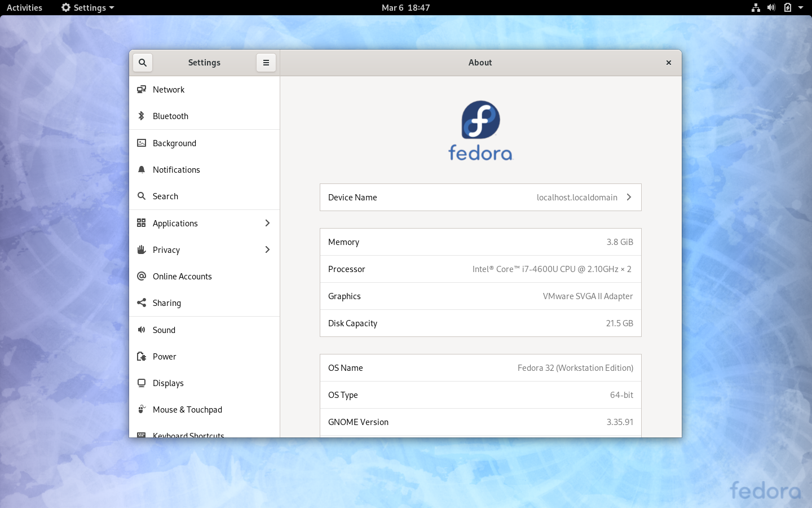Click the Sound label in sidebar
The width and height of the screenshot is (812, 508).
click(x=164, y=330)
